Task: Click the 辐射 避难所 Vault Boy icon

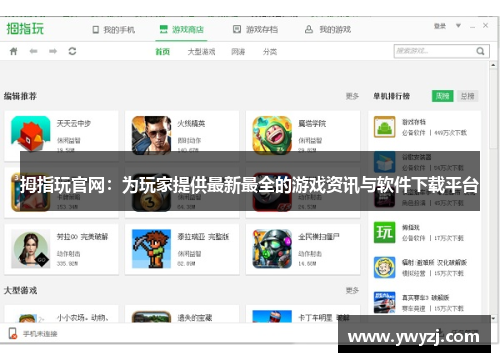Action: coord(385,267)
